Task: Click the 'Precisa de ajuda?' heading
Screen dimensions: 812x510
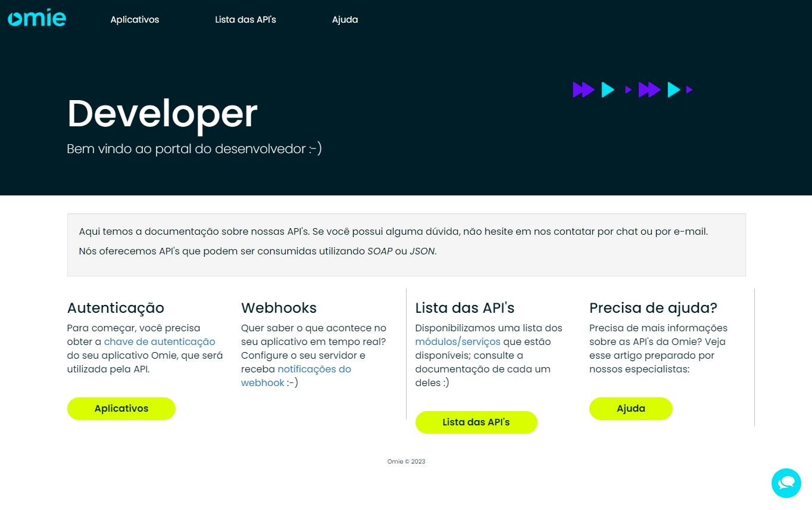Action: (653, 308)
